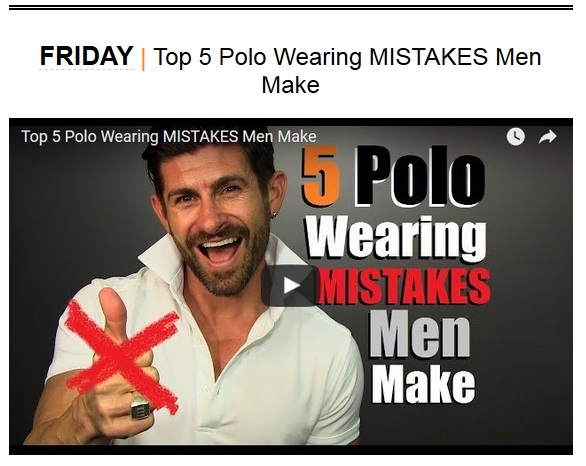Click the gray 'Men' word in thumbnail
Screen dimensions: 586x466
point(419,336)
